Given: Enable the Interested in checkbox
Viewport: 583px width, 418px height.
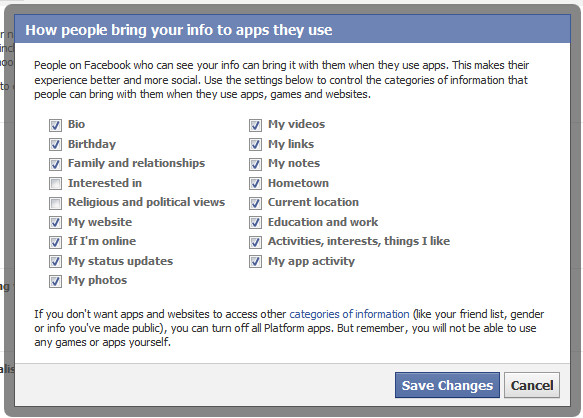Looking at the screenshot, I should 55,183.
